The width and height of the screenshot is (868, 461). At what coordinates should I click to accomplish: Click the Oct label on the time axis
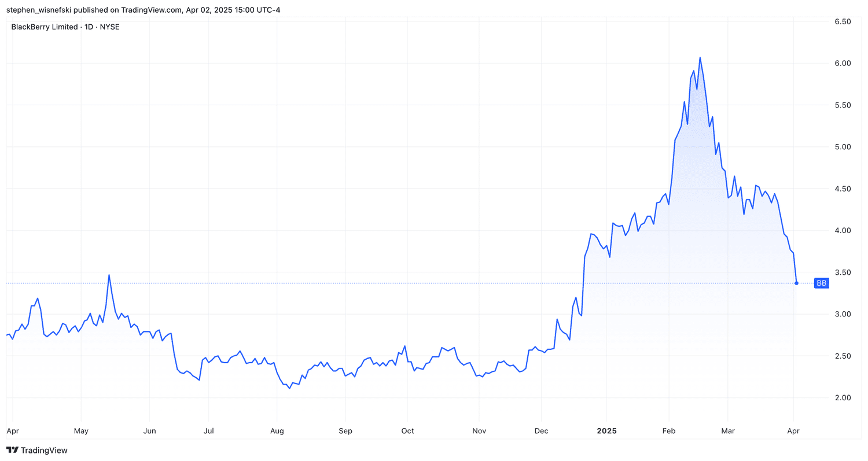[x=407, y=431]
